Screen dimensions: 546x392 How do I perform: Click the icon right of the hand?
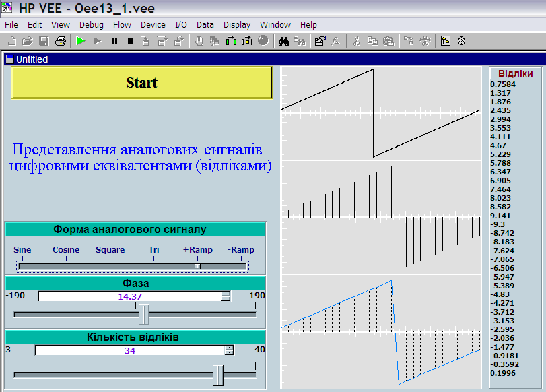click(x=215, y=41)
